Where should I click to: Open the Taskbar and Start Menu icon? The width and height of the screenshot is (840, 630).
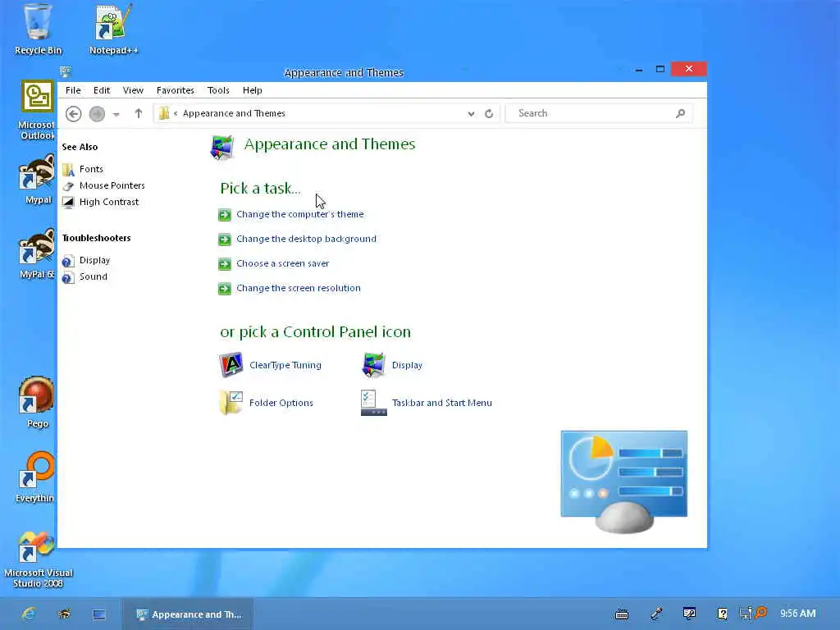pos(374,403)
